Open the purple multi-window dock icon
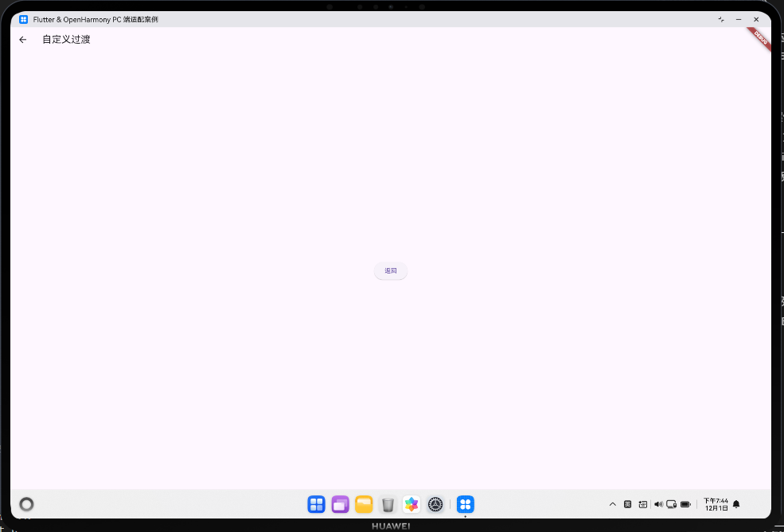This screenshot has width=784, height=532. coord(340,504)
